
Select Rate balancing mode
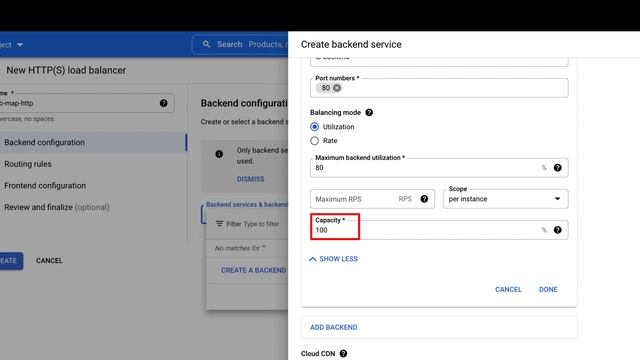pyautogui.click(x=314, y=141)
